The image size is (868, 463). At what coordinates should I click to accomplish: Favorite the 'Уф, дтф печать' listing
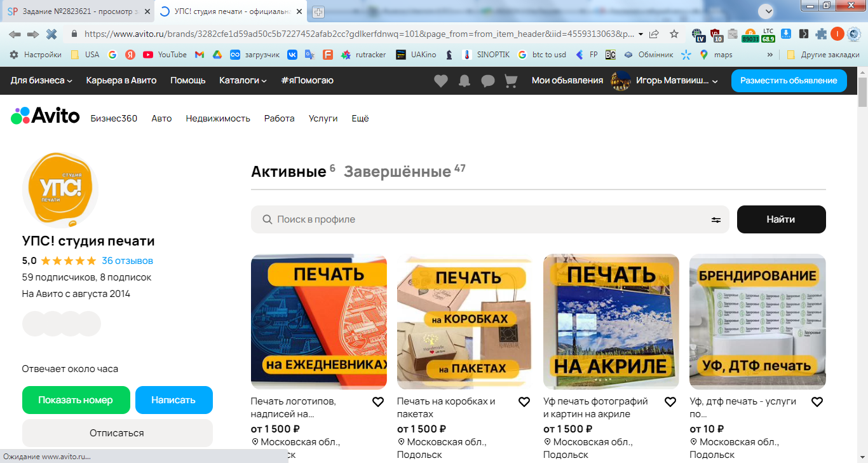click(817, 402)
